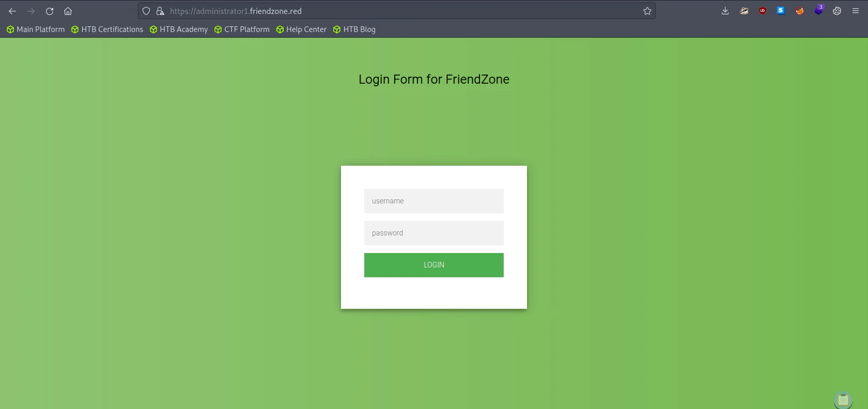Bookmark this page with the star icon
The width and height of the screenshot is (868, 409).
(647, 11)
